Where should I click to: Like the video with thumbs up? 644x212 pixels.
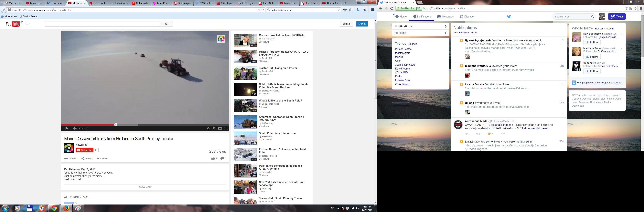213,159
